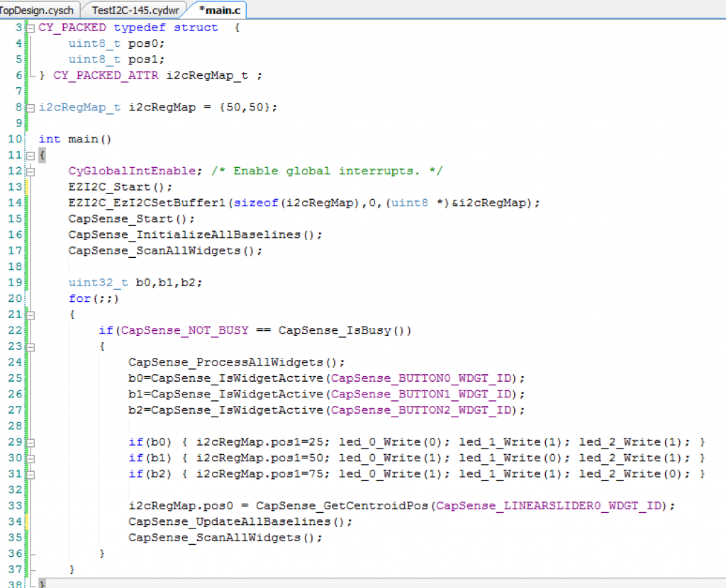Click line number 10 in the gutter
726x588 pixels.
point(16,139)
